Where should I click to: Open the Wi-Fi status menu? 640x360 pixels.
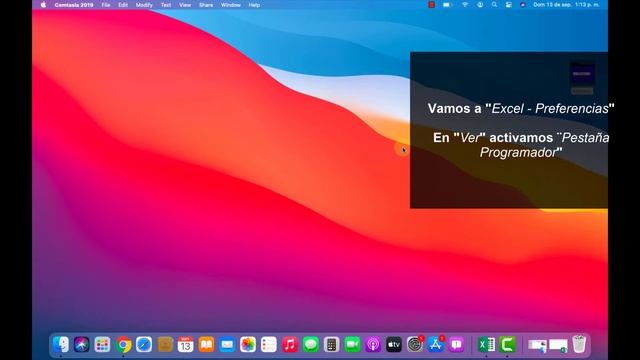click(465, 5)
